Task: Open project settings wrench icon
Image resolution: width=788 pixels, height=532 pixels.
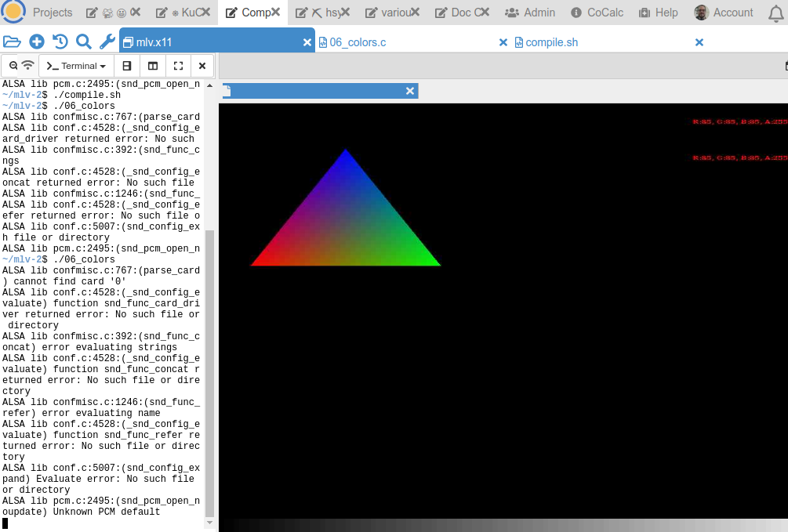Action: pyautogui.click(x=107, y=42)
